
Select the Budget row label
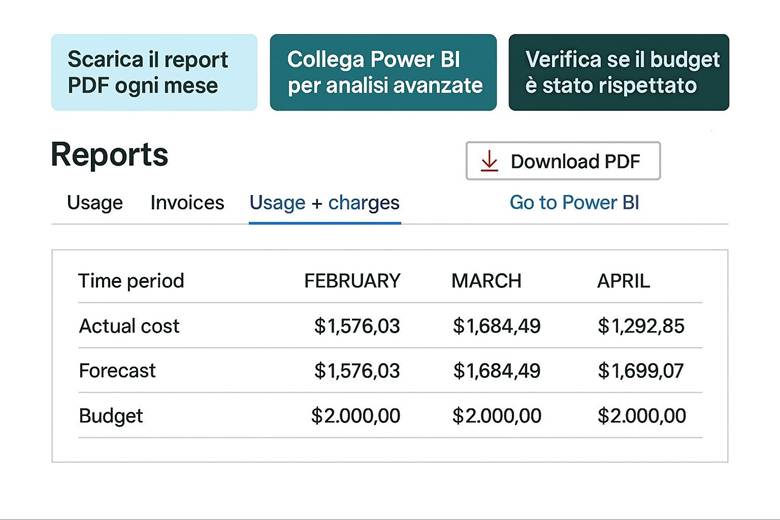point(111,416)
